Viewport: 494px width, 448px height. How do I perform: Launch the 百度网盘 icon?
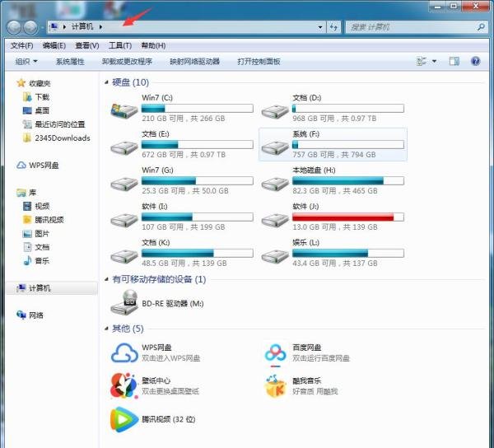[275, 356]
